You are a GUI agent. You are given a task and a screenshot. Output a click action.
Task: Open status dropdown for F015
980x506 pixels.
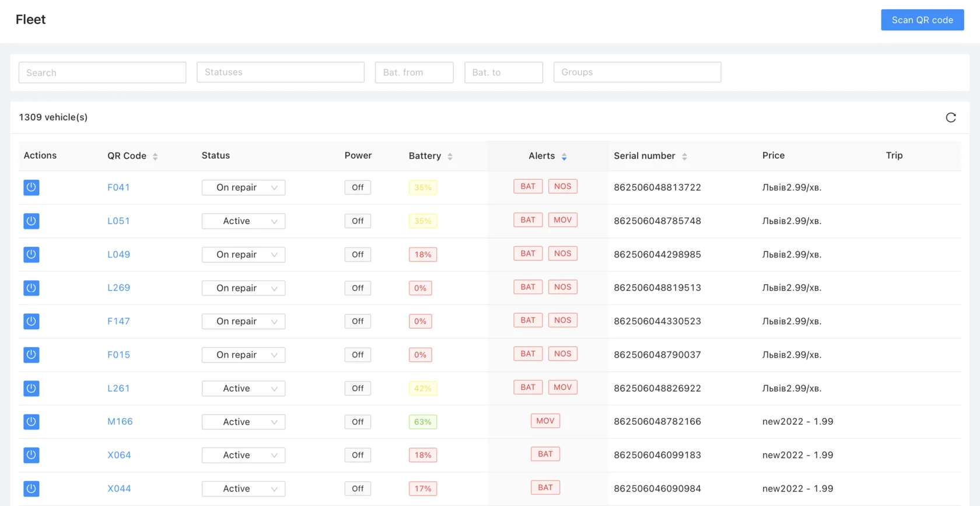click(x=243, y=355)
